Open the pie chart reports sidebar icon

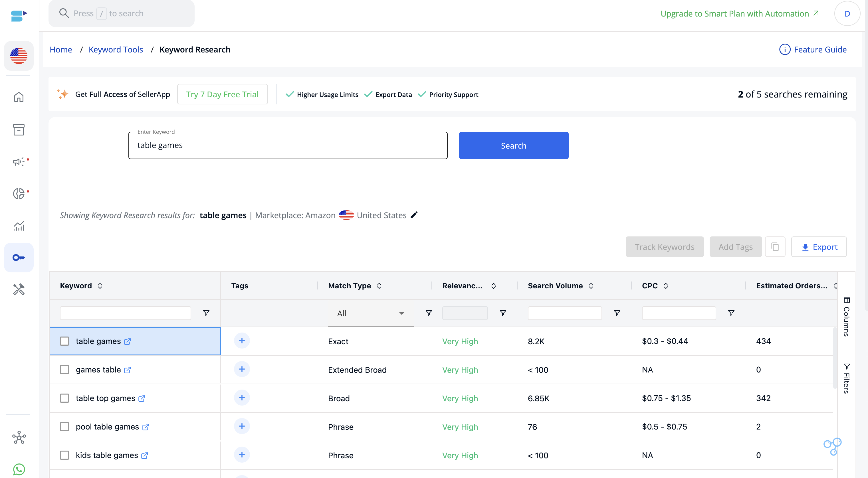click(19, 193)
